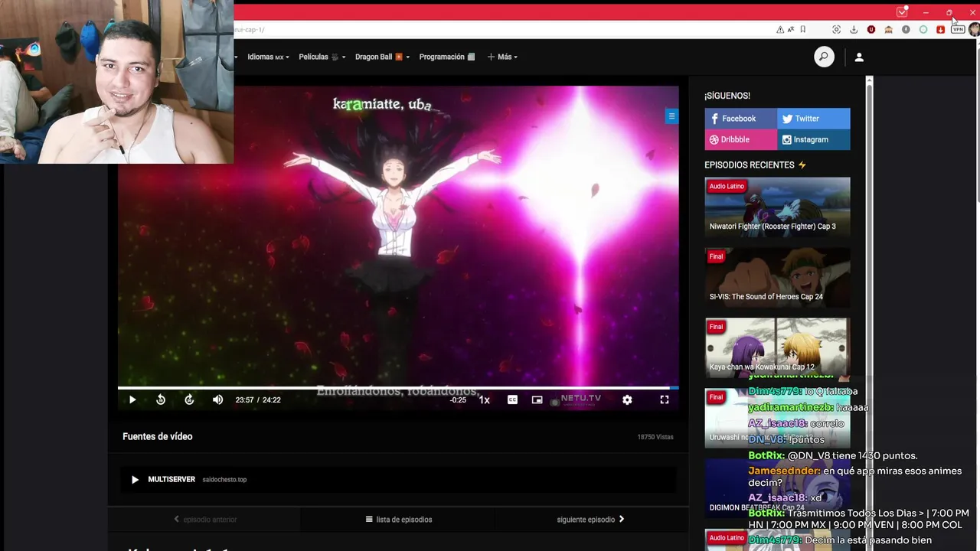Viewport: 980px width, 551px height.
Task: Open Kaya-chan wa Kowakunai Cap 12 episode
Action: pyautogui.click(x=777, y=347)
